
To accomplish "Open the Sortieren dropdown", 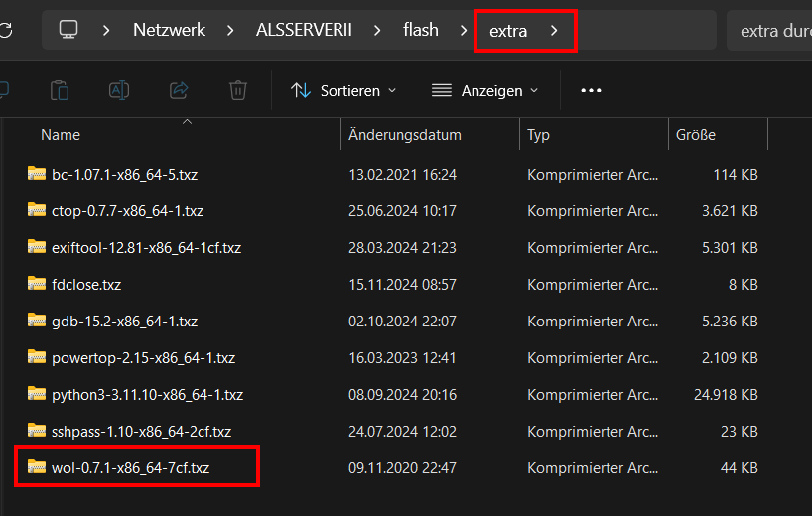I will click(x=343, y=91).
